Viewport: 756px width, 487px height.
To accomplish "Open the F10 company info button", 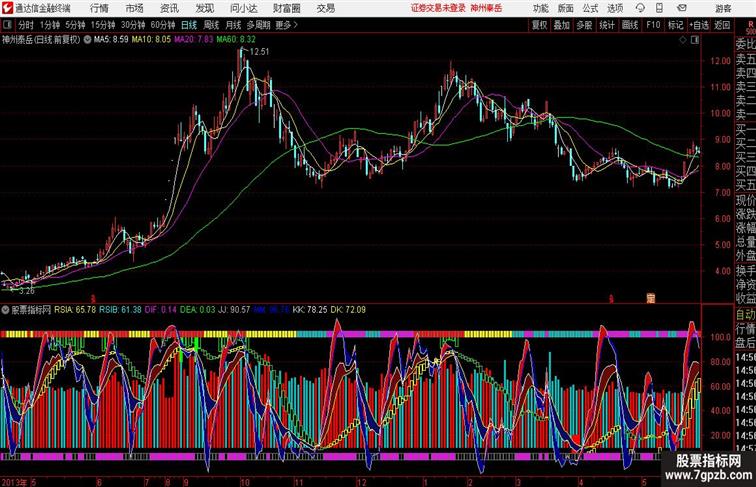I will (x=653, y=25).
